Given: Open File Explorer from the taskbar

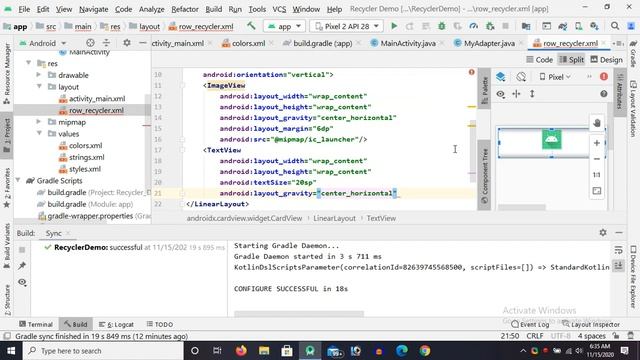Looking at the screenshot, I should tap(264, 351).
